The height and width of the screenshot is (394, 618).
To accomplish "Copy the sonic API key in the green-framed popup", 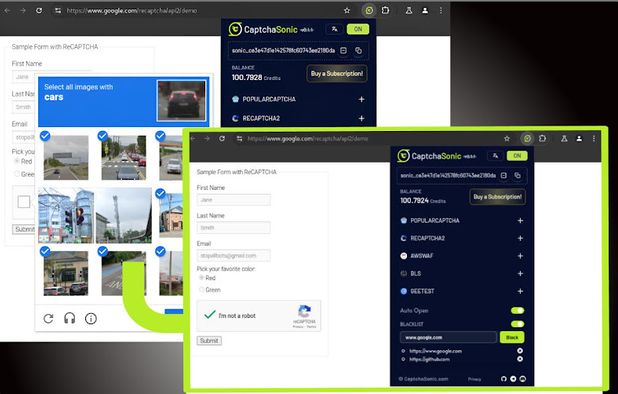I will tap(517, 175).
